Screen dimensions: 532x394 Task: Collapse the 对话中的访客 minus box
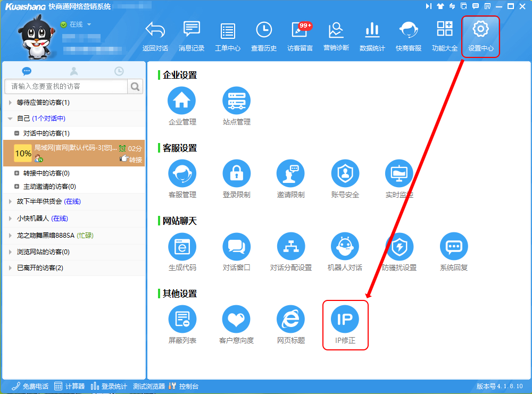coord(17,133)
